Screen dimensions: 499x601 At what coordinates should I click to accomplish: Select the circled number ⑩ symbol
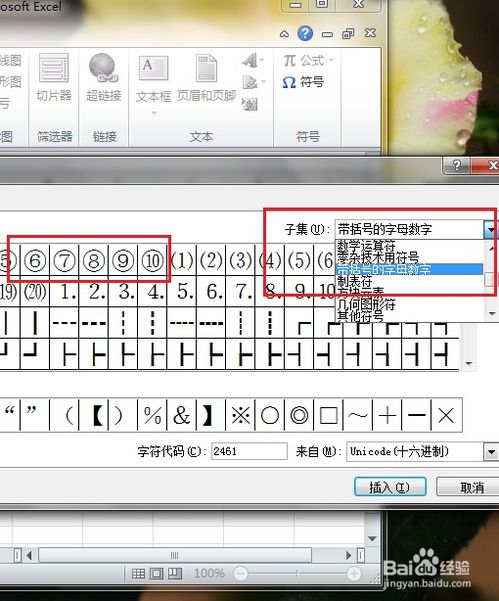pyautogui.click(x=153, y=260)
